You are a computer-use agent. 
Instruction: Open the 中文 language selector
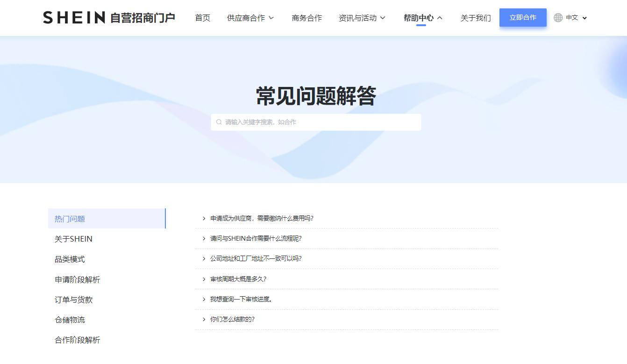[x=576, y=18]
